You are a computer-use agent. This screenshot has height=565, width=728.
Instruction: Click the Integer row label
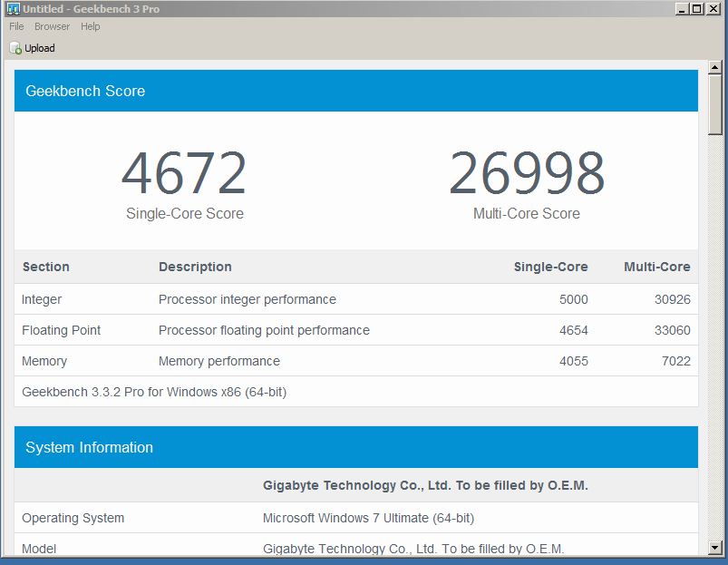pos(42,299)
